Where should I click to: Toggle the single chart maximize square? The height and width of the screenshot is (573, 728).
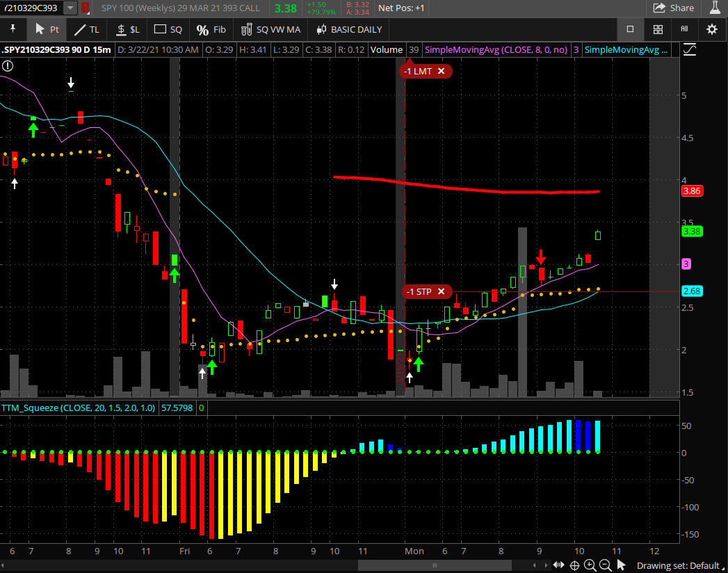(x=630, y=29)
